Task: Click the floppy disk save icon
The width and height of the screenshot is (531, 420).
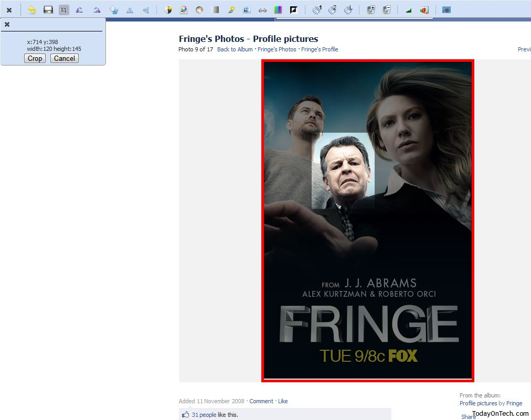Action: coord(48,10)
